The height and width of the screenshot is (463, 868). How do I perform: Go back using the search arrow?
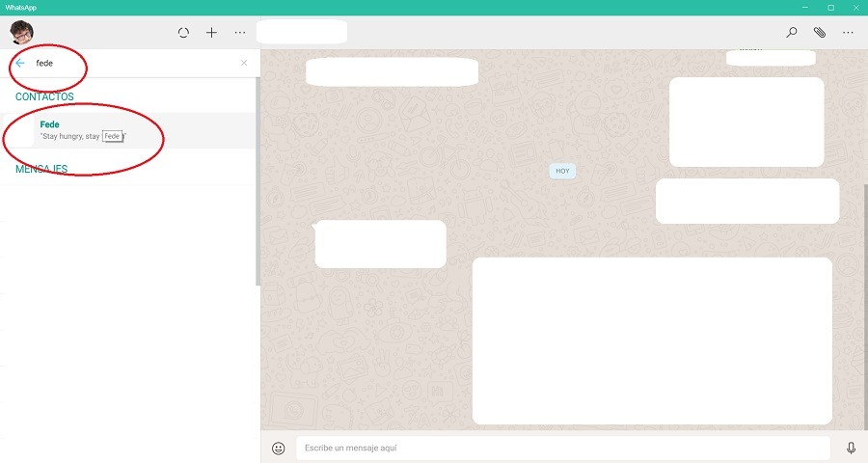pyautogui.click(x=20, y=64)
